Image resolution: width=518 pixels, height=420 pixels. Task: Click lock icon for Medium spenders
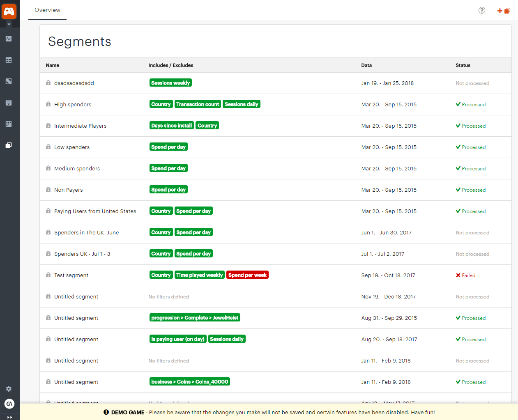(x=48, y=168)
